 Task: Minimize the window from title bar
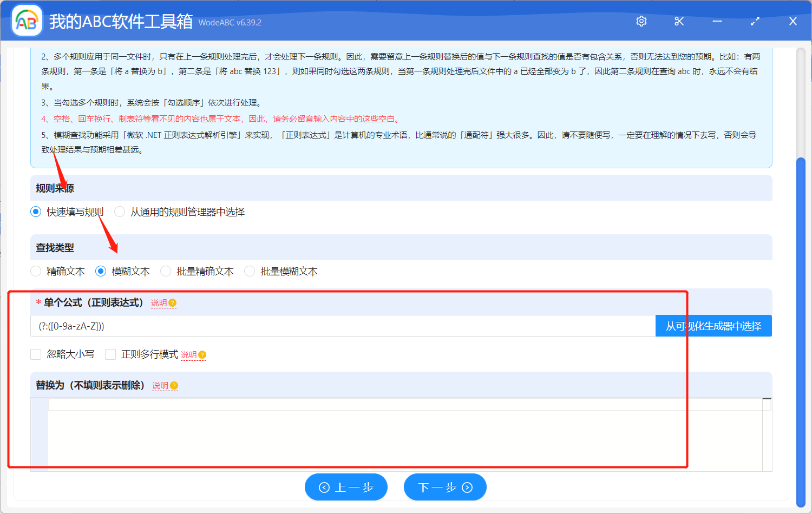[x=717, y=21]
